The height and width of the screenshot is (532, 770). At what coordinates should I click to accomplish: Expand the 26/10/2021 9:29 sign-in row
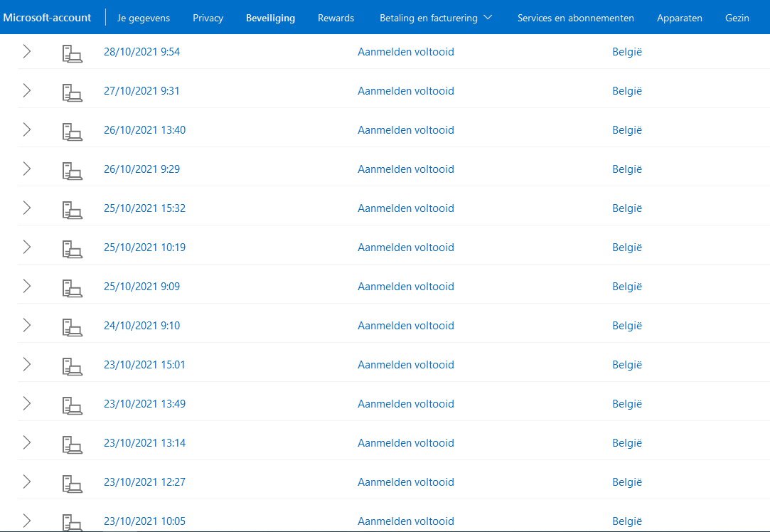pos(27,169)
